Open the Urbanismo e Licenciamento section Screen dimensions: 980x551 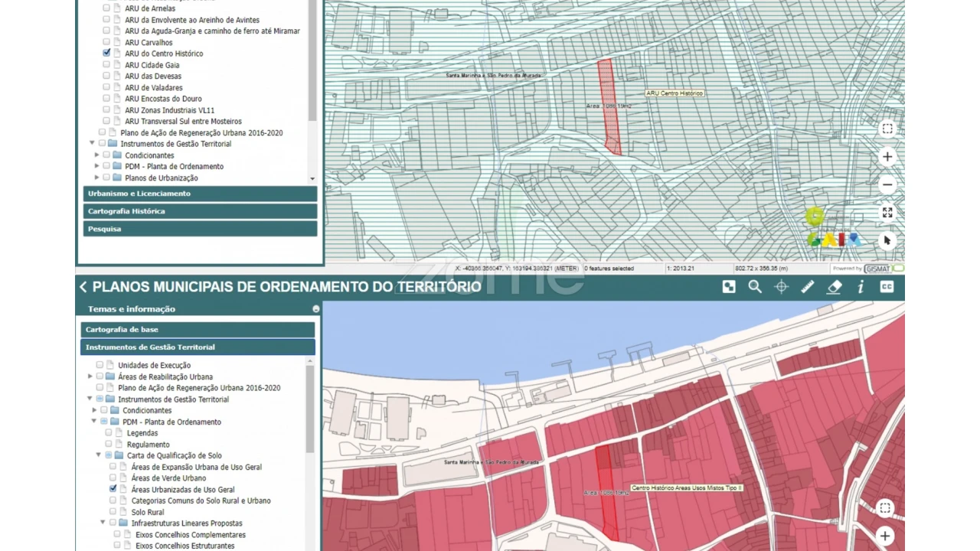coord(200,194)
